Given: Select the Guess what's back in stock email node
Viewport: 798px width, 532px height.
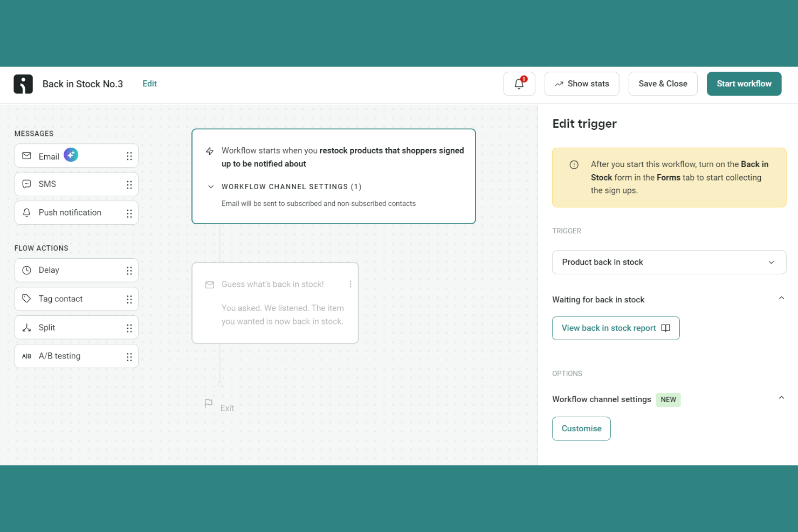Looking at the screenshot, I should (275, 303).
